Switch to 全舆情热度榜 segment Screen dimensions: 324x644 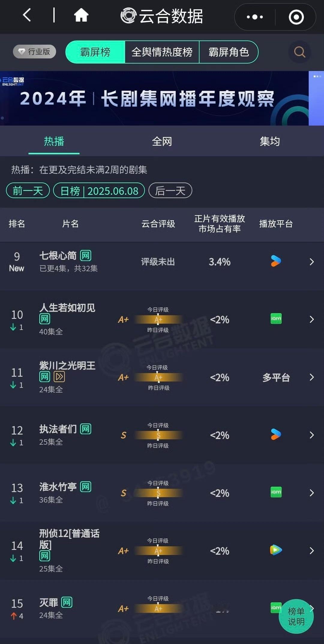(162, 52)
